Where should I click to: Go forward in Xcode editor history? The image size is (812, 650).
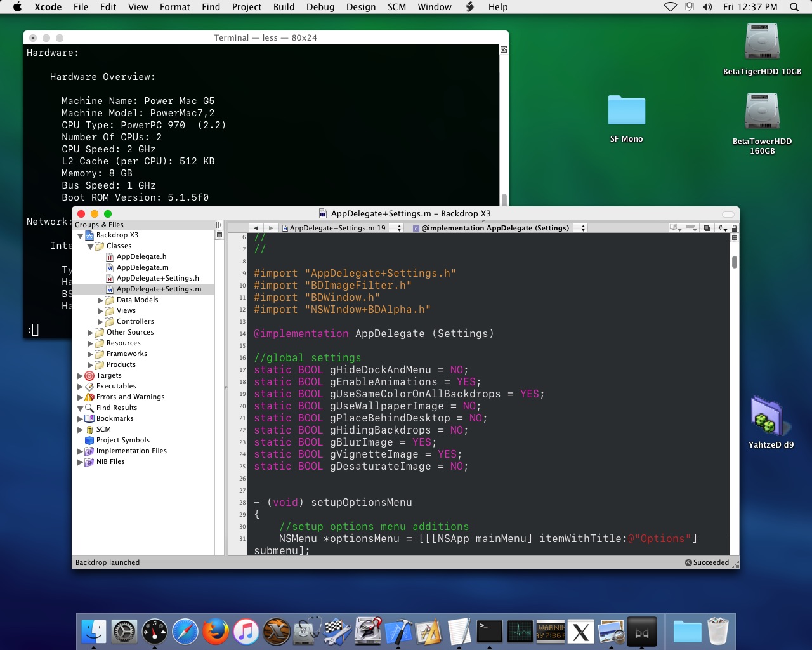pyautogui.click(x=271, y=228)
